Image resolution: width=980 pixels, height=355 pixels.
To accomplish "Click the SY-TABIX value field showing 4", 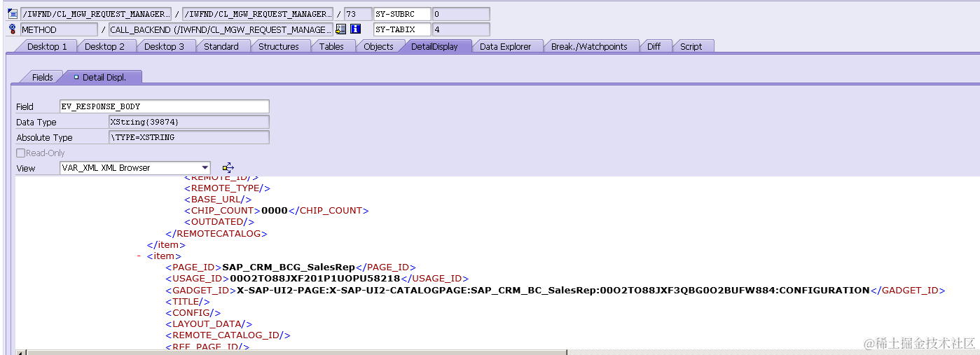I will point(461,29).
